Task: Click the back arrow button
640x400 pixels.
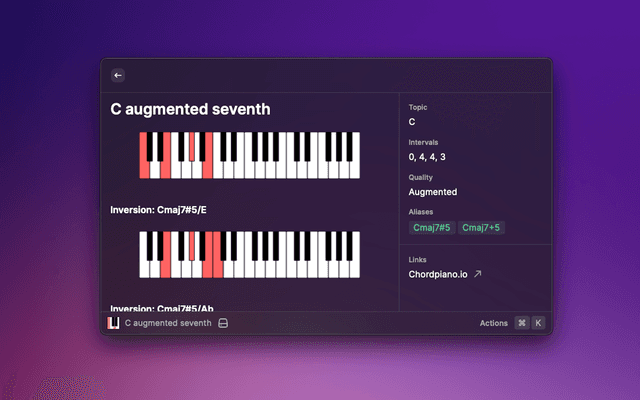Action: coord(118,75)
